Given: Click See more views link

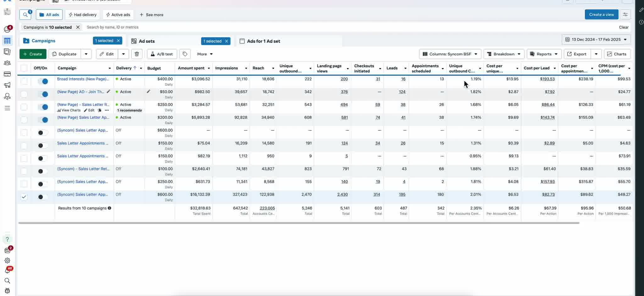Looking at the screenshot, I should coord(152,15).
